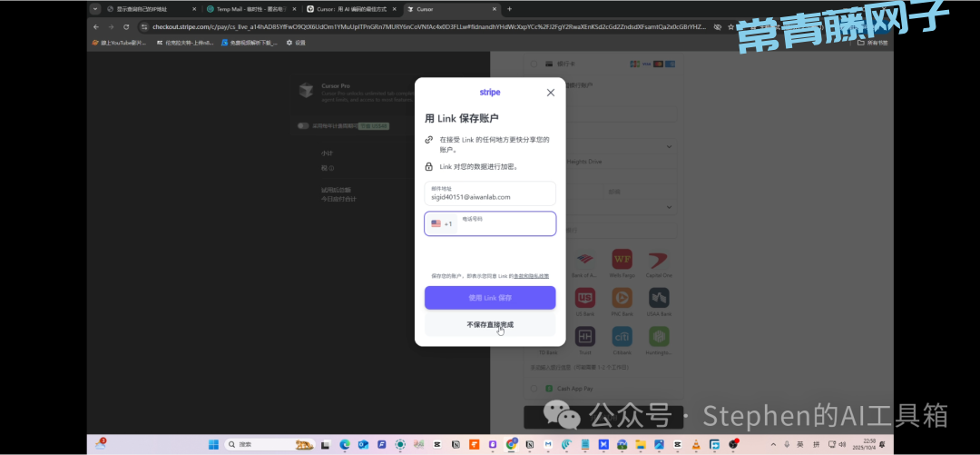Image resolution: width=980 pixels, height=455 pixels.
Task: Close the Stripe Link save dialog
Action: pos(550,93)
